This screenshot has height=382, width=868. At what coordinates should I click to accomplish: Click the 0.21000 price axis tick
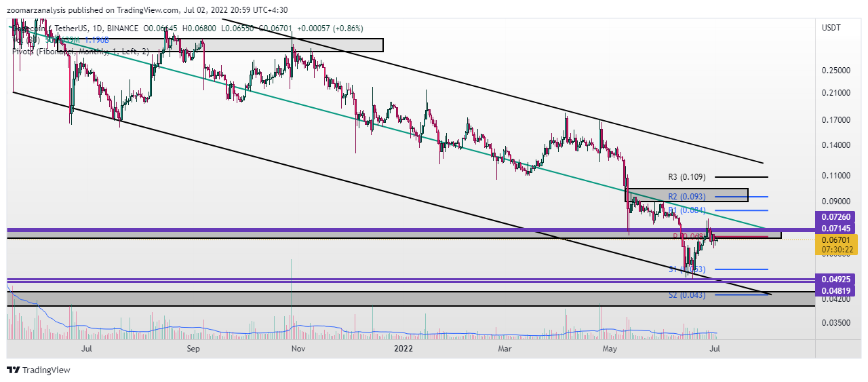(836, 93)
